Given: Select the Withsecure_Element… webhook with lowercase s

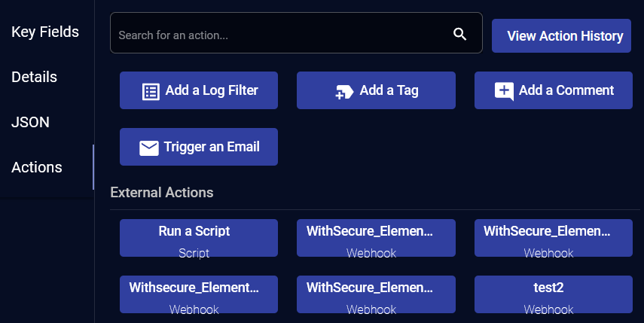Looking at the screenshot, I should pyautogui.click(x=199, y=294).
